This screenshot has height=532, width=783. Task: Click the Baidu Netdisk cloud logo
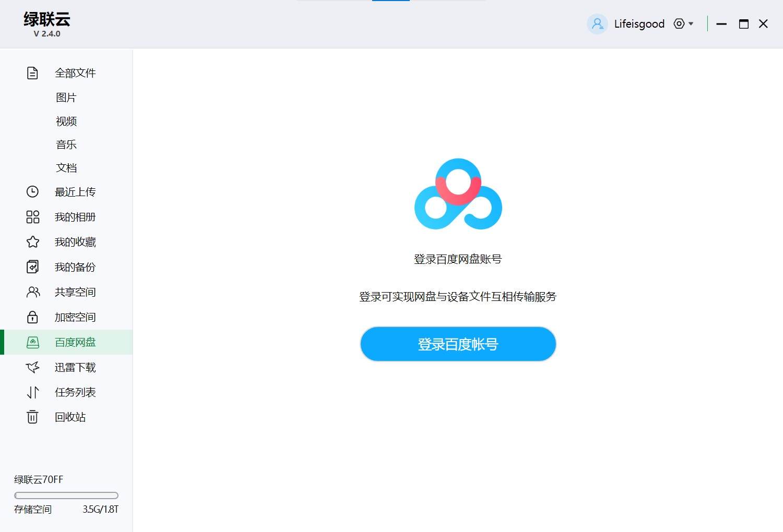point(458,194)
